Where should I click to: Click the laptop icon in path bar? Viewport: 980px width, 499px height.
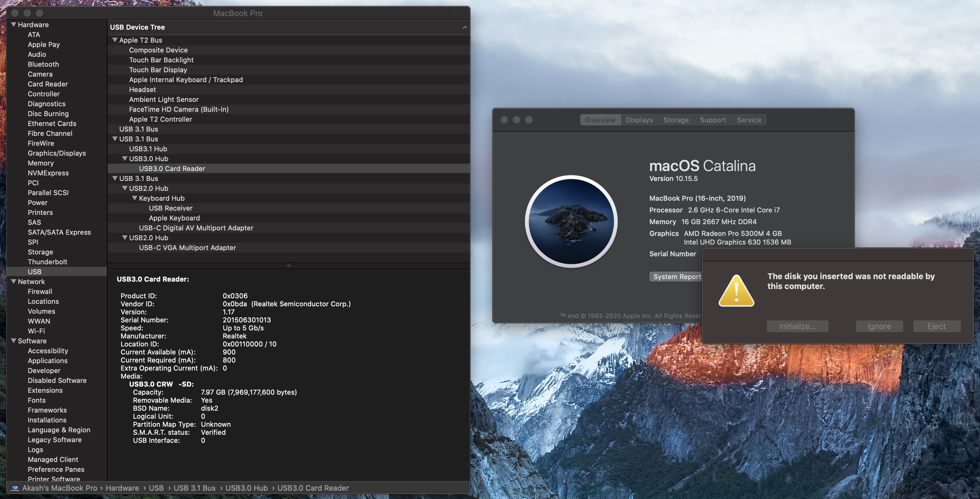[15, 488]
